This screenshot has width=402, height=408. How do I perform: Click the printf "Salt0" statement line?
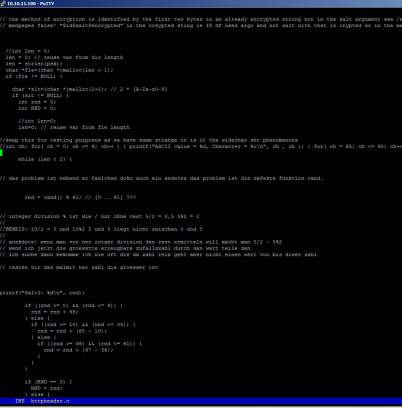tap(42, 293)
